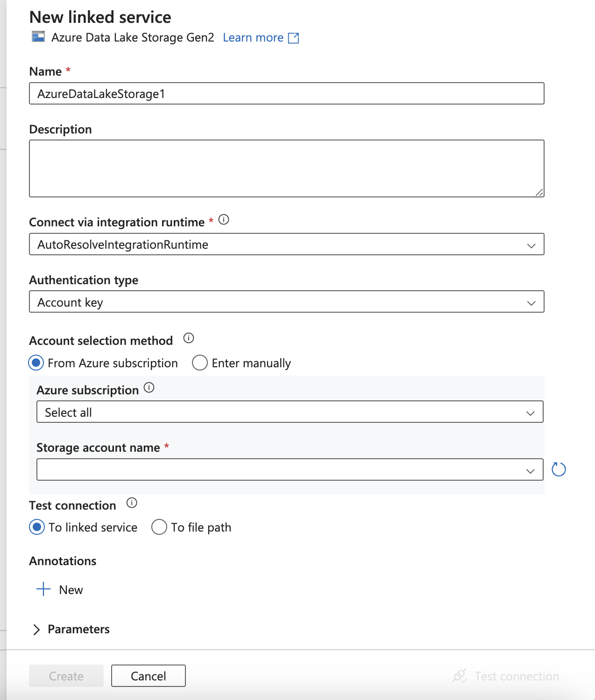Click into the Description text area
Viewport: 595px width, 700px height.
286,168
